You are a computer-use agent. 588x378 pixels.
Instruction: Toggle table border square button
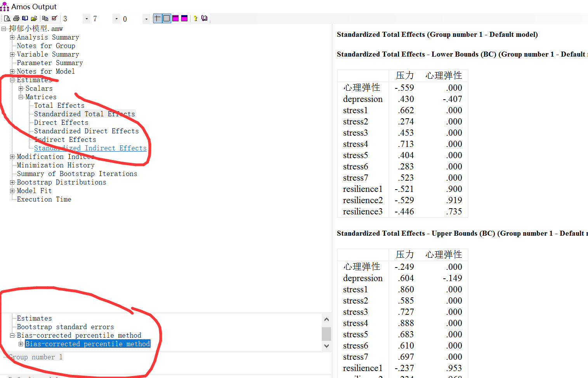point(167,18)
